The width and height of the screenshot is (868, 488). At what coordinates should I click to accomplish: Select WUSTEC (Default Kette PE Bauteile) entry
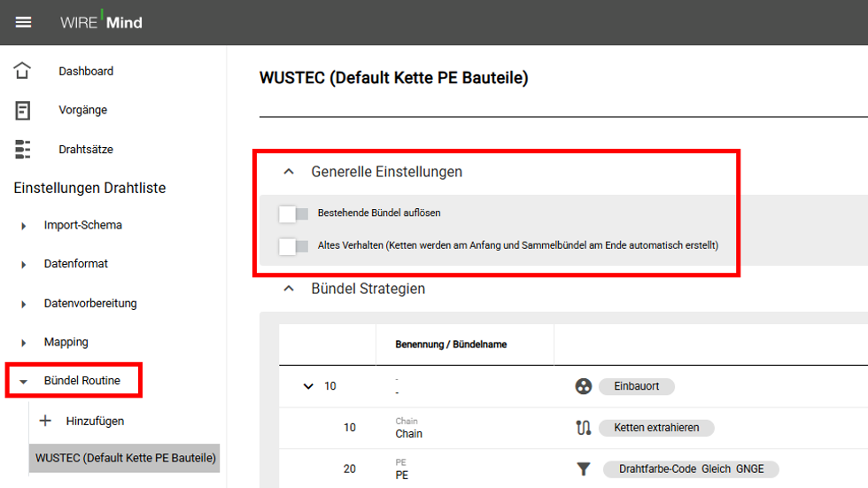click(x=125, y=458)
